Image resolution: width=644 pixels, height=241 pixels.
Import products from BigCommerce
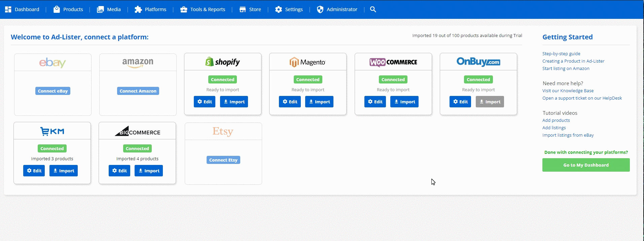(149, 171)
